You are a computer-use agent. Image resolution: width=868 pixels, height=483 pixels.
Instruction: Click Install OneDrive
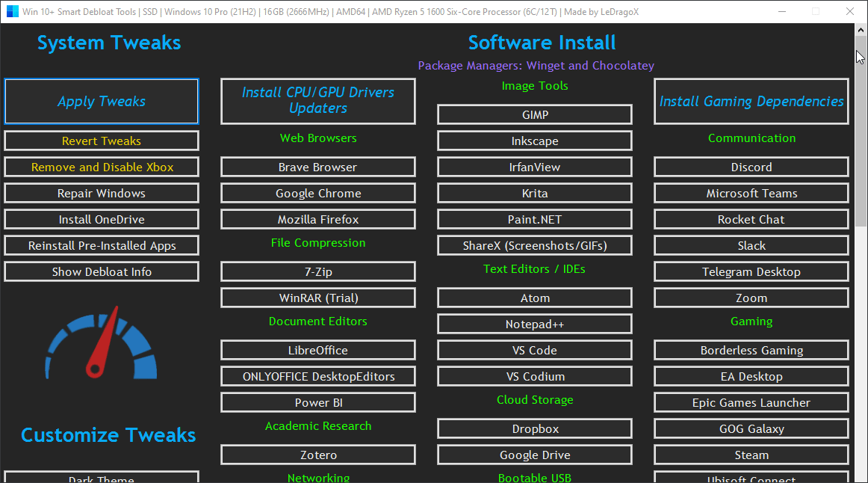[x=102, y=219]
